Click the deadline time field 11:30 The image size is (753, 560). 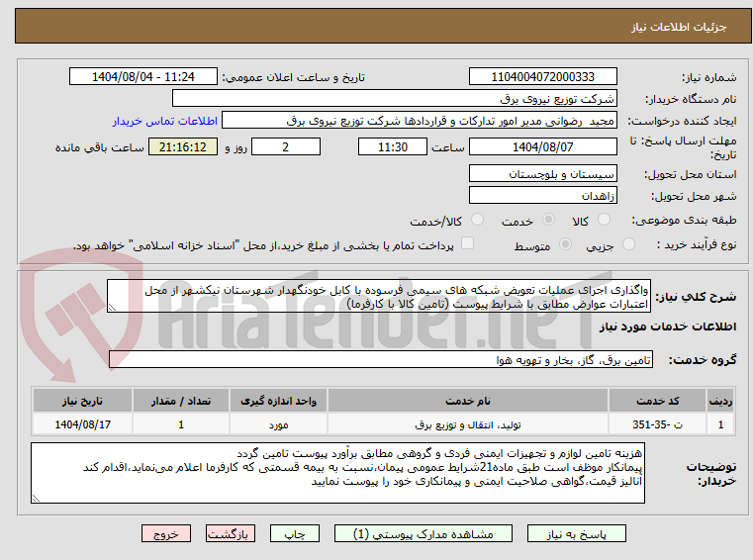[393, 147]
